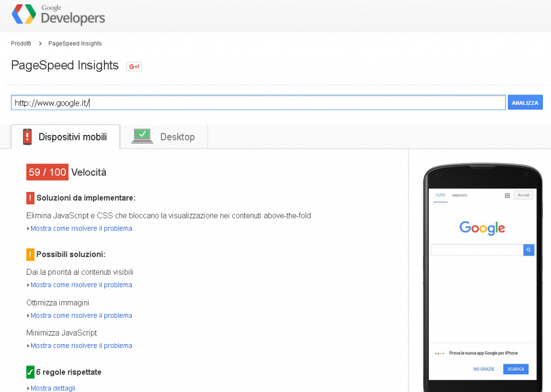Open the Prodotti breadcrumb link
Image resolution: width=551 pixels, height=392 pixels.
[21, 44]
